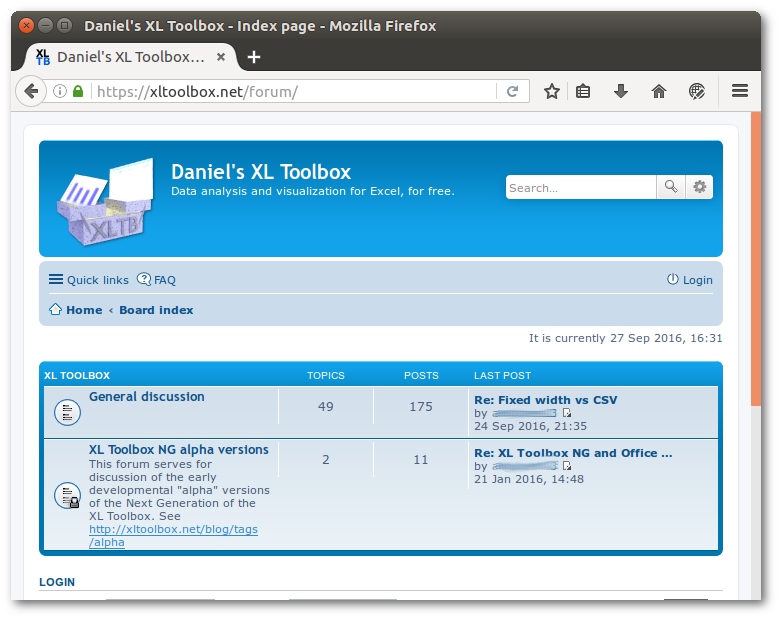Go back with the browser back arrow
The width and height of the screenshot is (780, 619).
31,91
